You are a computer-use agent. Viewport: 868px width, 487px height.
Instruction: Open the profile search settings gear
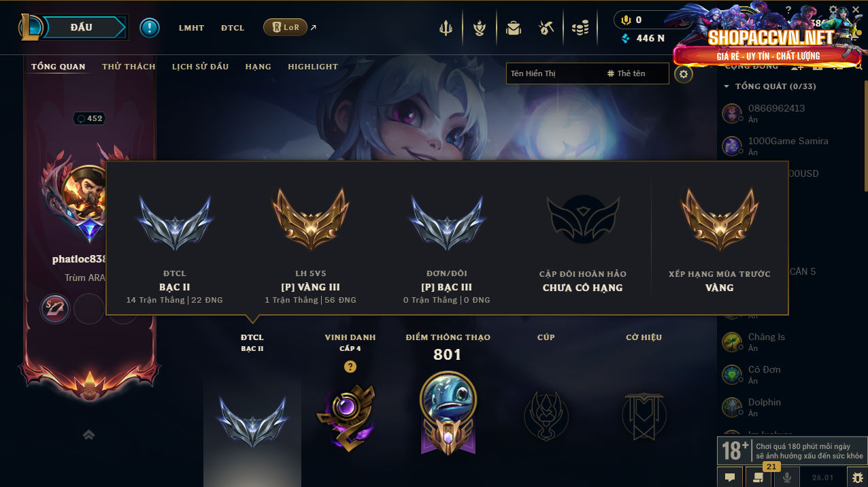point(684,73)
